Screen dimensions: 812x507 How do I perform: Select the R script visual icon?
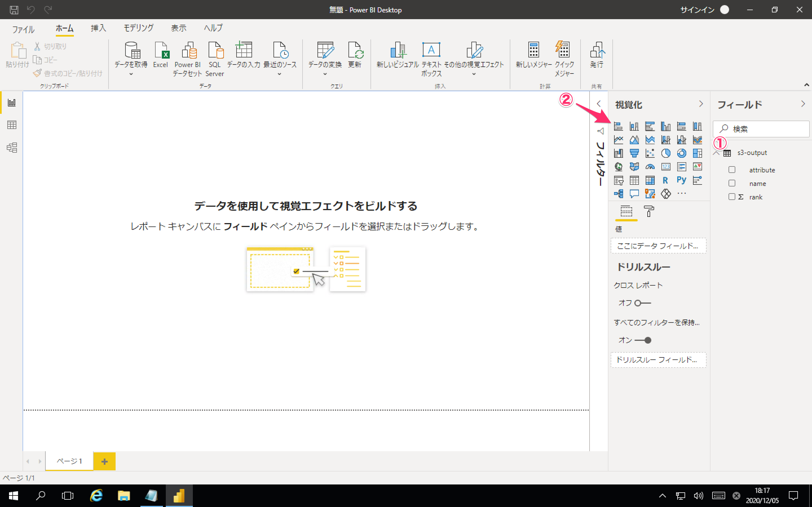tap(665, 180)
